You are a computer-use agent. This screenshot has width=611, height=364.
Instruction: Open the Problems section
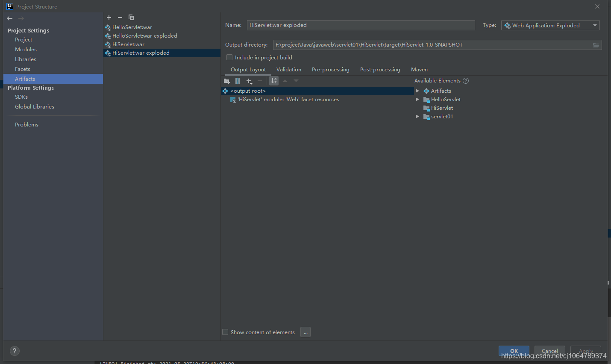click(x=26, y=125)
